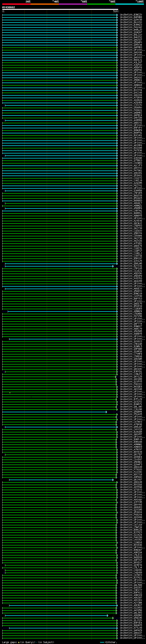Click UniRef100_Q7PT95 hit name
146x644 pixels.
pyautogui.click(x=131, y=502)
